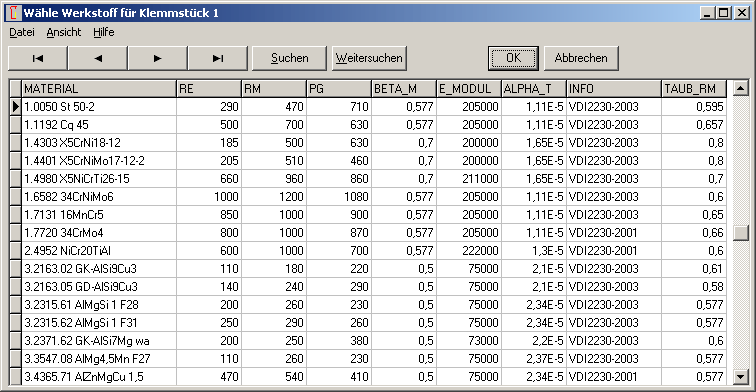
Task: Click the PG column header
Action: click(339, 89)
